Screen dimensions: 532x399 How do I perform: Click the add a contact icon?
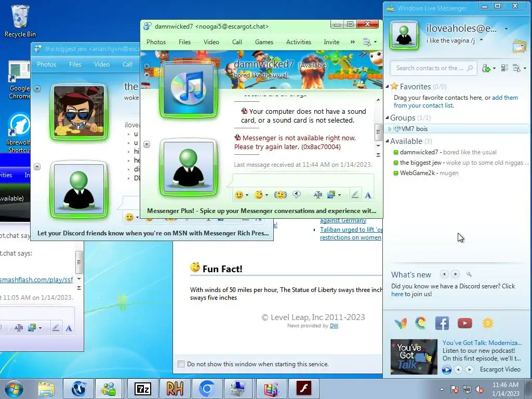[x=486, y=68]
